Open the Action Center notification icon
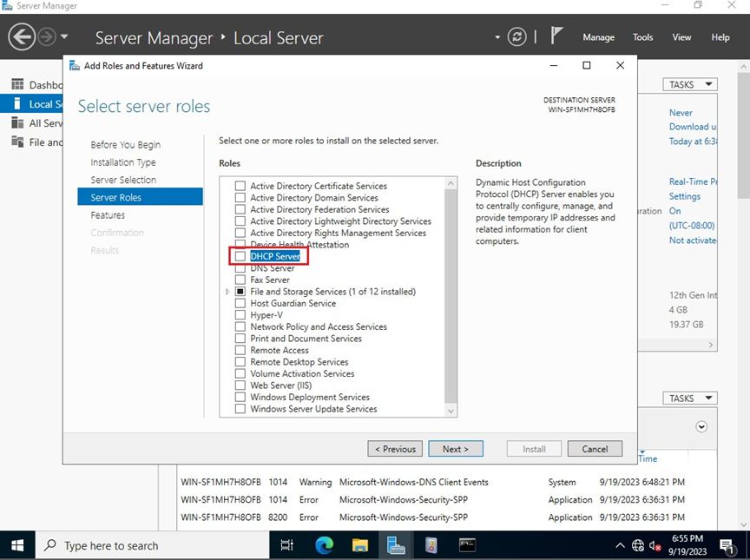Screen dimensions: 750x560 727,545
